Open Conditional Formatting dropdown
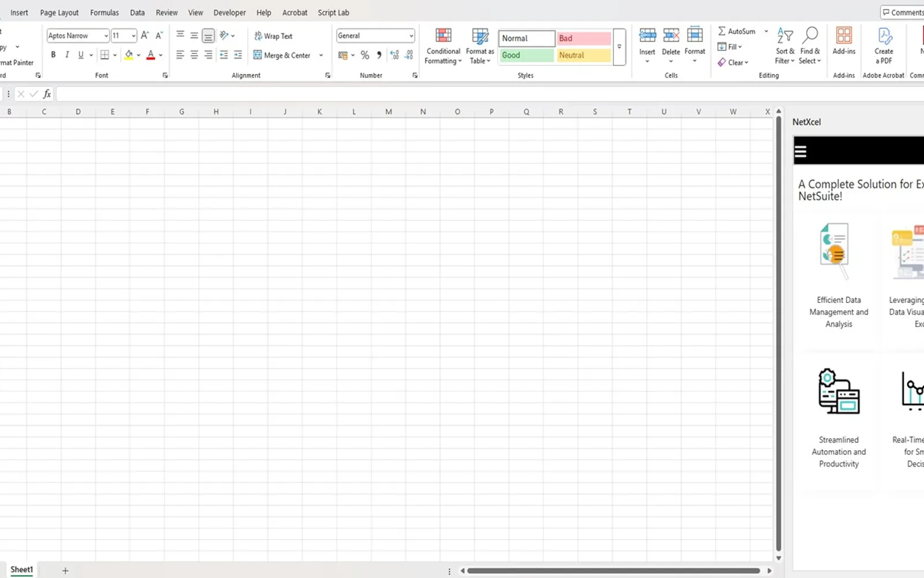This screenshot has height=578, width=924. [443, 46]
